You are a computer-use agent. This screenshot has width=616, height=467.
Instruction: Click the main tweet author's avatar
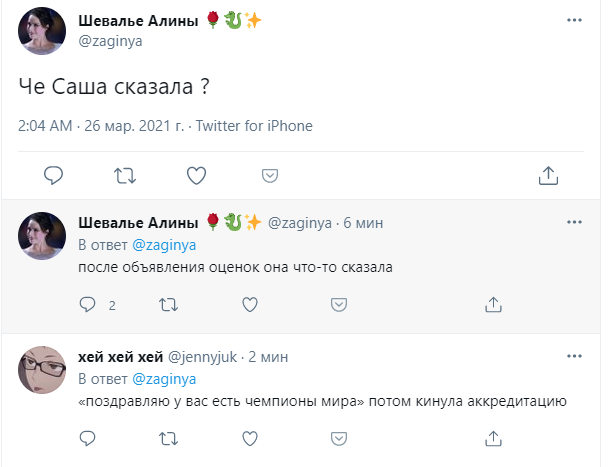tap(44, 30)
